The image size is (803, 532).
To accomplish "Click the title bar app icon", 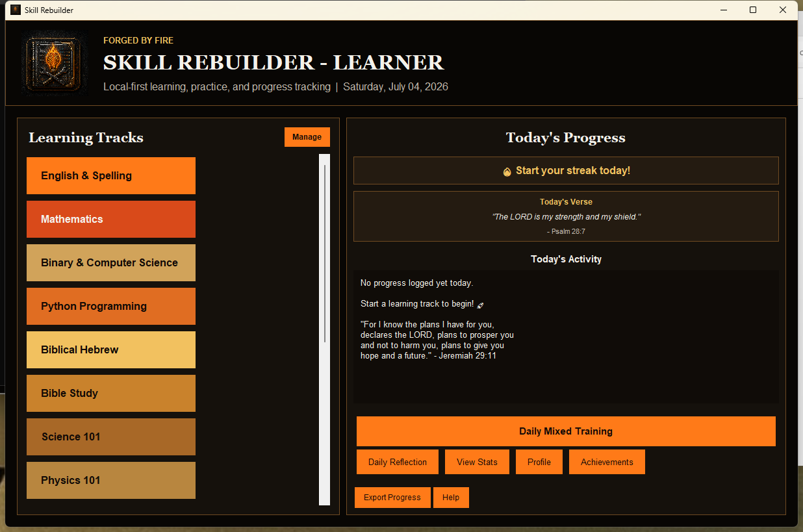I will point(16,10).
